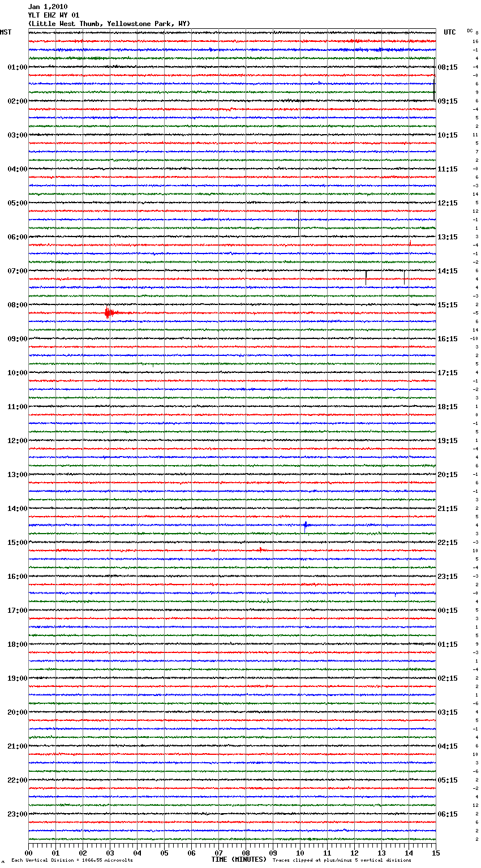Screen dimensions: 481x868
Task: Click the UTC axis header
Action: [450, 32]
